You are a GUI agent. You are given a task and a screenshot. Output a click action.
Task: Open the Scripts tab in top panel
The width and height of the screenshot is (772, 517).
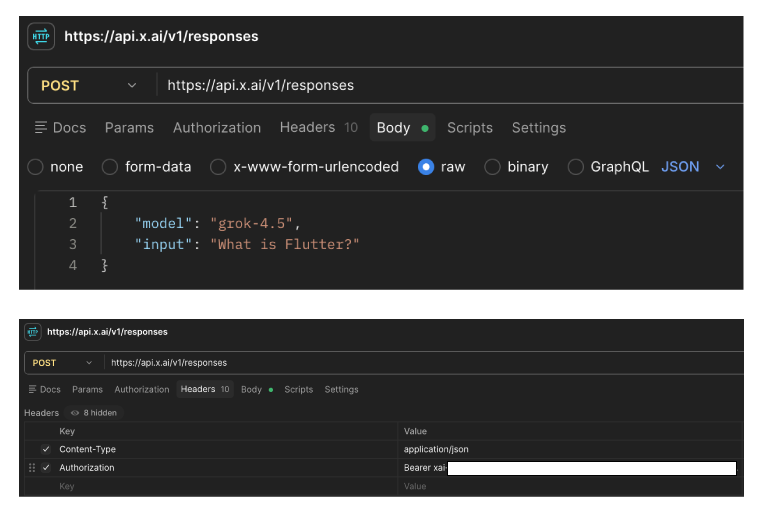[470, 128]
